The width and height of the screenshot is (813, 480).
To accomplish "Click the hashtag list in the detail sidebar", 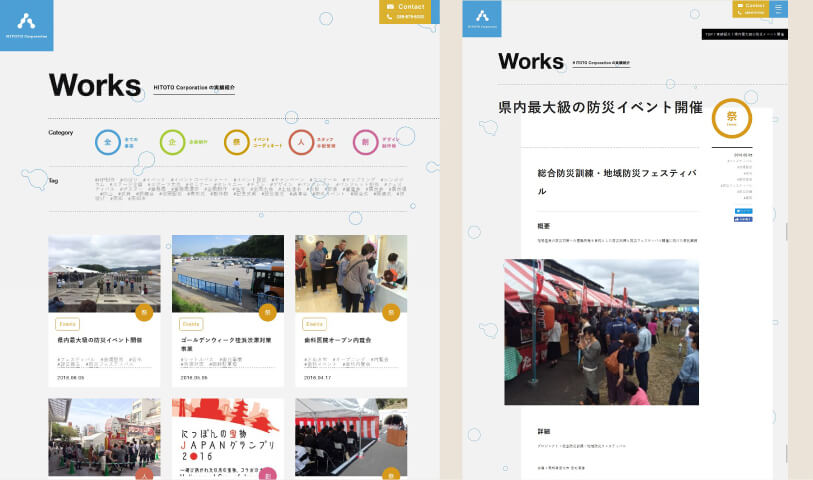I will pos(737,179).
